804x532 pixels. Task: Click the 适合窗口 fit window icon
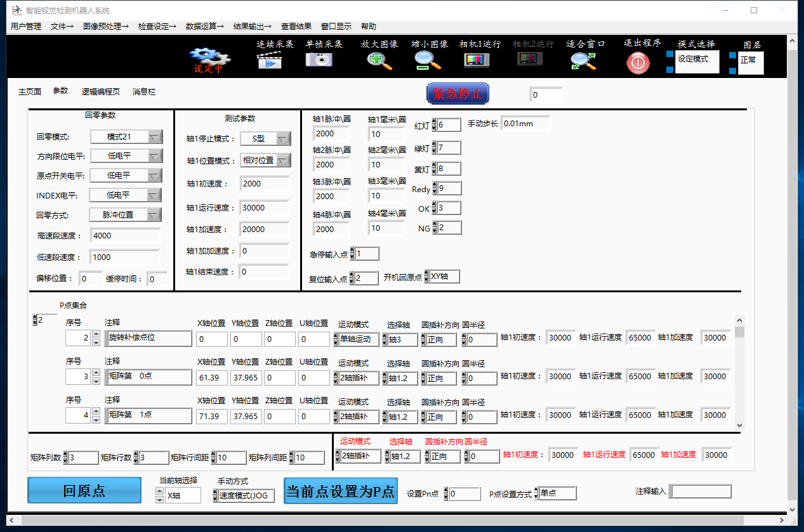coord(583,60)
